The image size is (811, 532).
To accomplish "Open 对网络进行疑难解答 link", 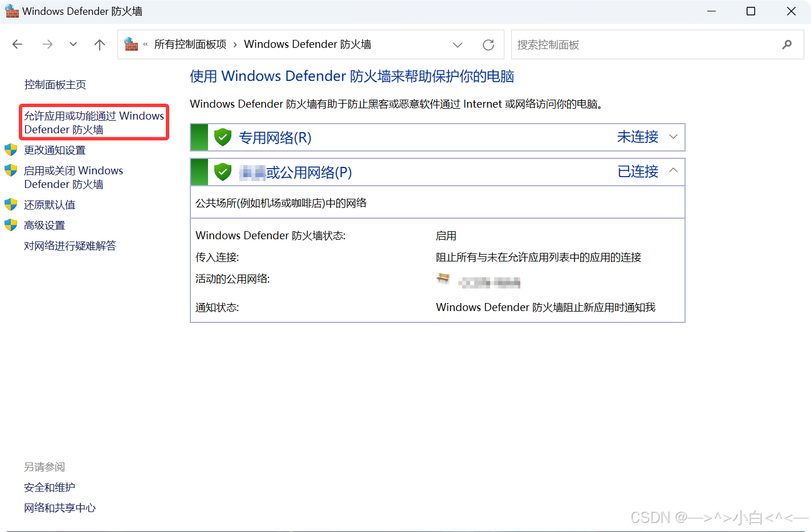I will [70, 246].
